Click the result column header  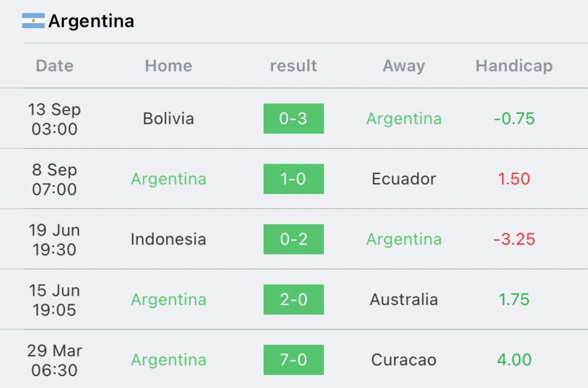click(x=293, y=65)
